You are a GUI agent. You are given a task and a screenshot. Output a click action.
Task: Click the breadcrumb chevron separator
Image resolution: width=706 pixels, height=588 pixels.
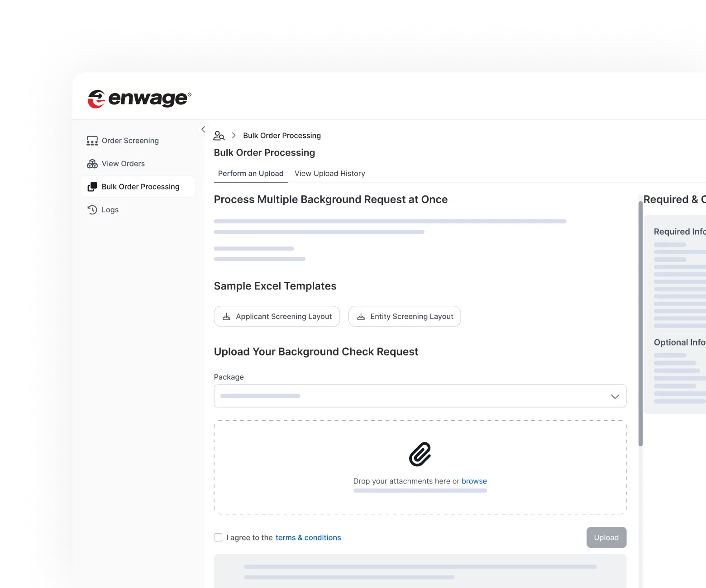point(234,135)
